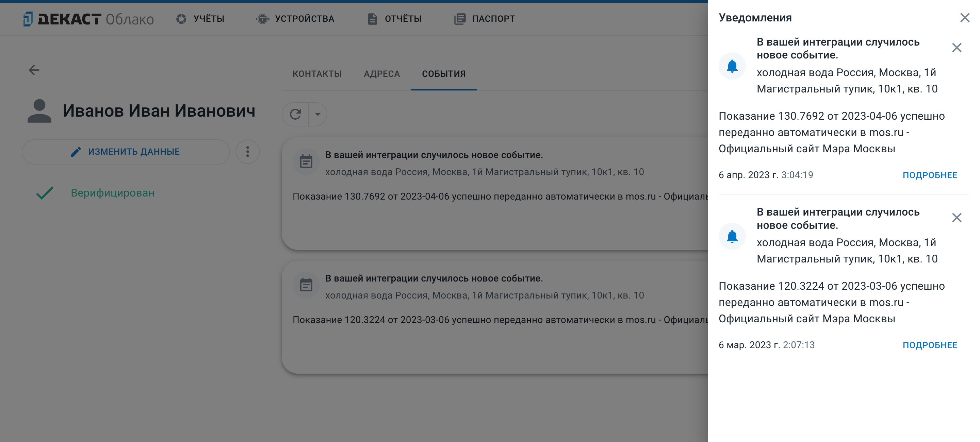Viewport: 980px width, 442px height.
Task: Click notification text Показание 130.7692 от 2023-04-06
Action: 832,132
